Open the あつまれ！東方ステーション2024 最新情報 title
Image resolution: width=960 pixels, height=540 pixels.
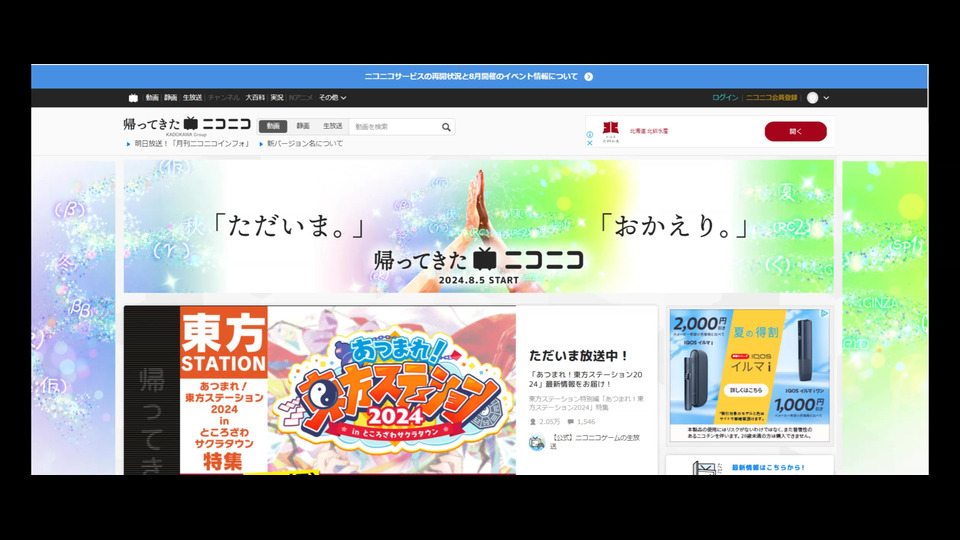click(x=585, y=379)
